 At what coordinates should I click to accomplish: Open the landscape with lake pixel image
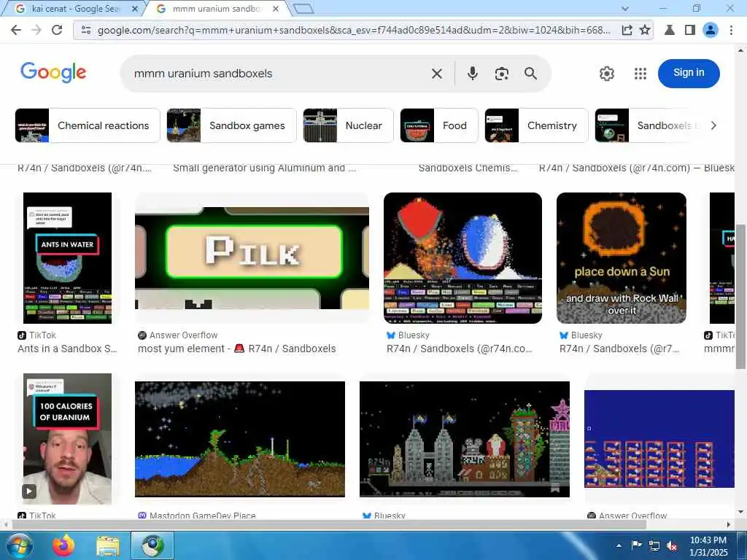tap(239, 438)
